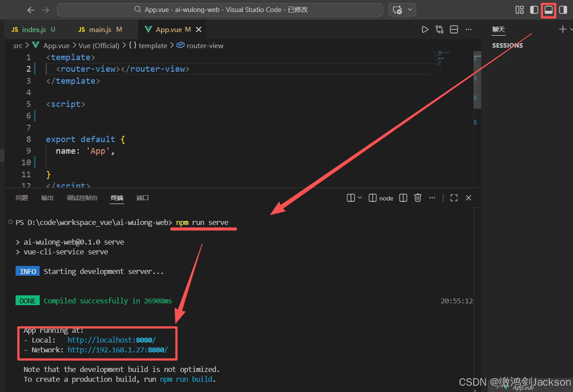Click the name: 'App' code line
The width and height of the screenshot is (573, 392).
[86, 151]
